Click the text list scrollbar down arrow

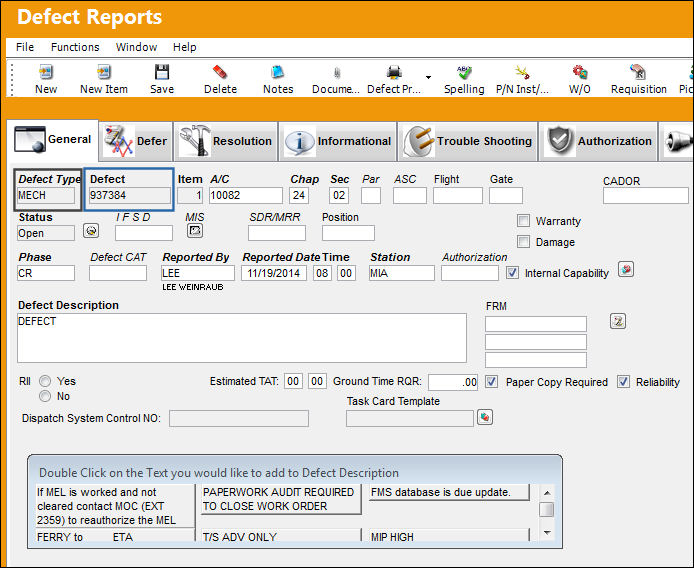(547, 533)
